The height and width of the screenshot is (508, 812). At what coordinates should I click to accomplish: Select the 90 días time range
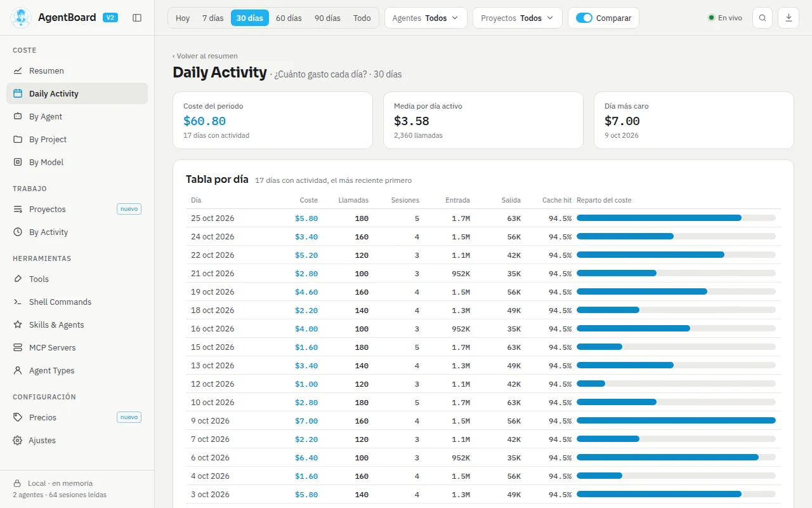[327, 18]
